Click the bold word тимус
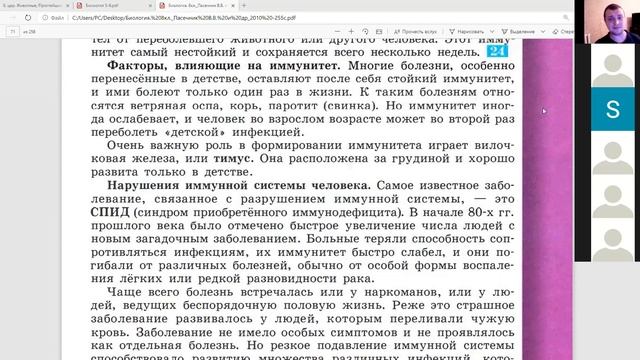640x360 pixels. click(233, 158)
